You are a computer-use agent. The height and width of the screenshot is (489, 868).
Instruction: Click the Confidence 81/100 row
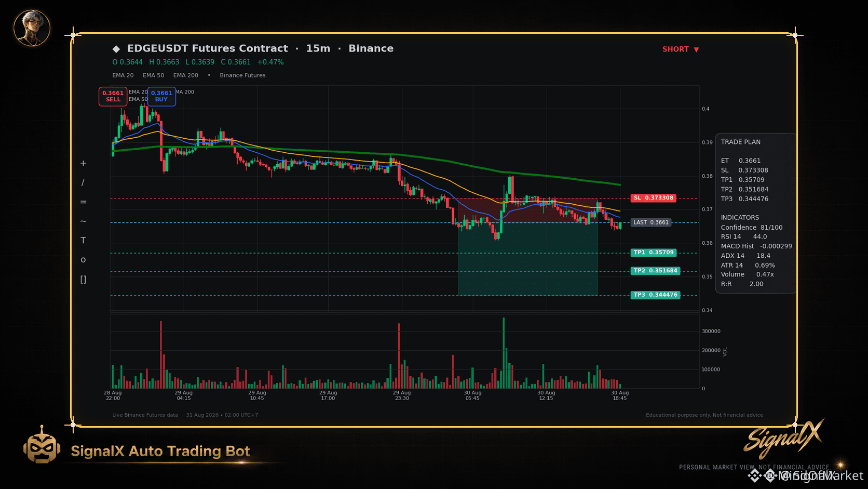(x=752, y=228)
